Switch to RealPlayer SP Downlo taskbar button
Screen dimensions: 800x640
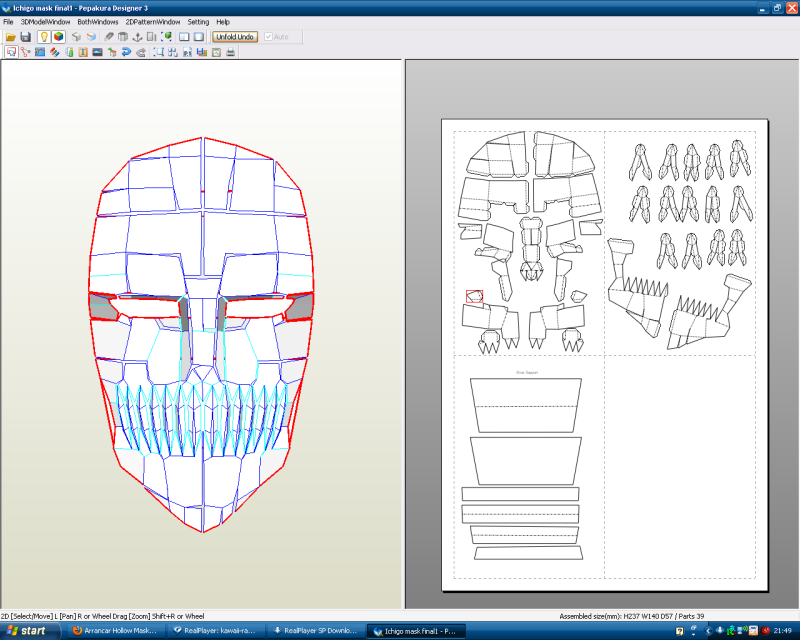point(316,631)
